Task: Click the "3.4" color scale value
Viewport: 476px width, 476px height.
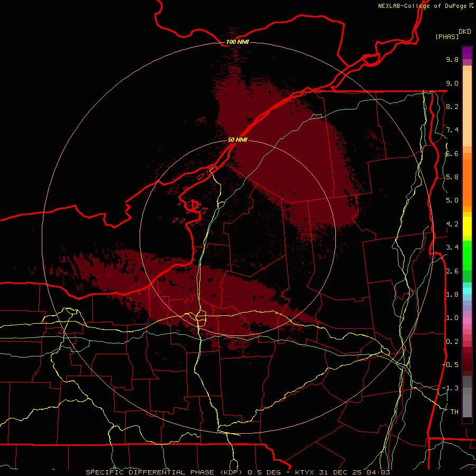Action: (x=452, y=248)
